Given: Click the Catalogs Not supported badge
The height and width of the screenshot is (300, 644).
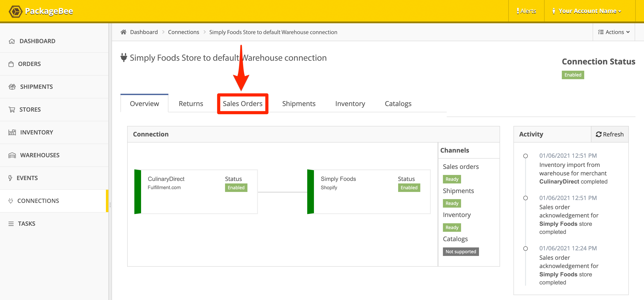Looking at the screenshot, I should point(461,252).
